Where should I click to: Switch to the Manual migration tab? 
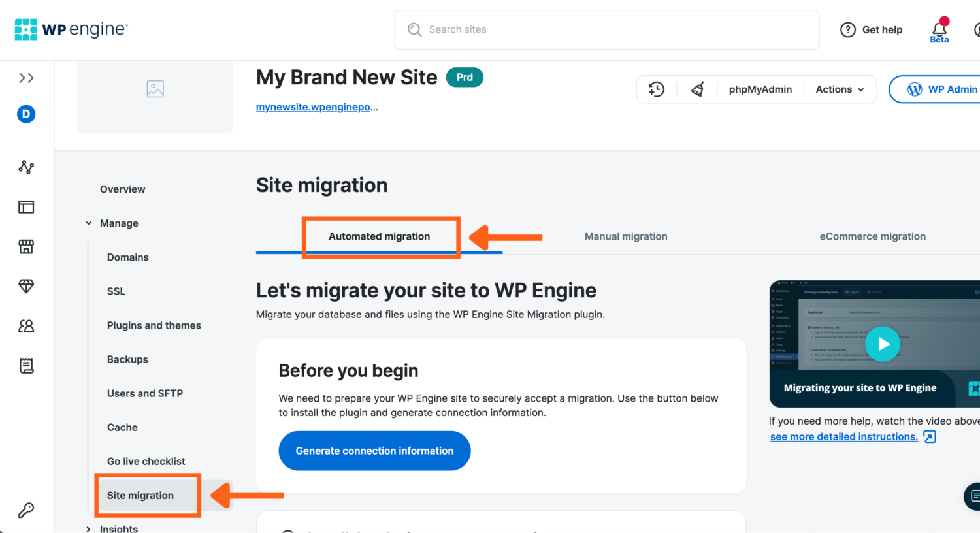(625, 236)
